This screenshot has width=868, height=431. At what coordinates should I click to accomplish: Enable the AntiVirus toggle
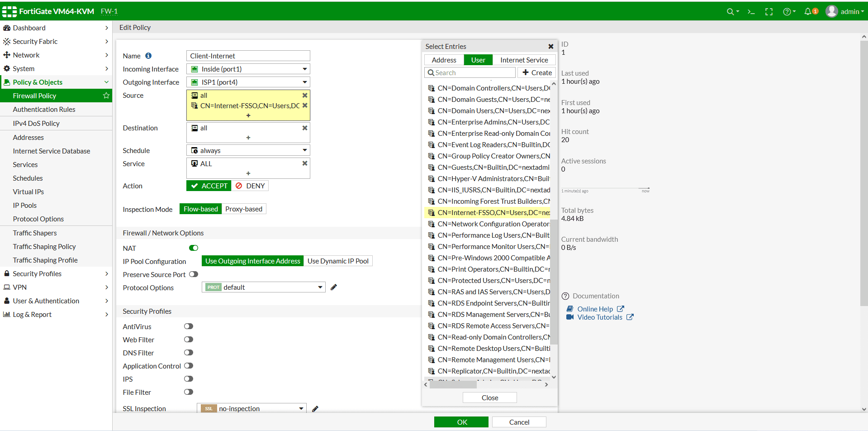coord(189,326)
